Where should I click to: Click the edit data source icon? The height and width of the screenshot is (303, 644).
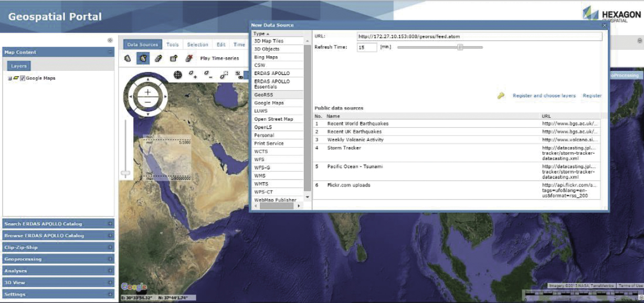point(159,58)
